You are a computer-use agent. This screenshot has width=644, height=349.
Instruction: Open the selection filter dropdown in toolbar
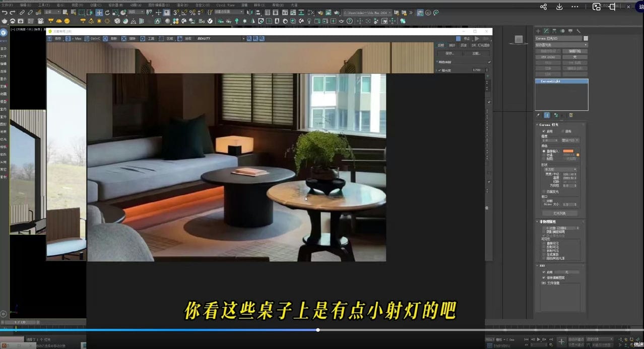pos(53,13)
